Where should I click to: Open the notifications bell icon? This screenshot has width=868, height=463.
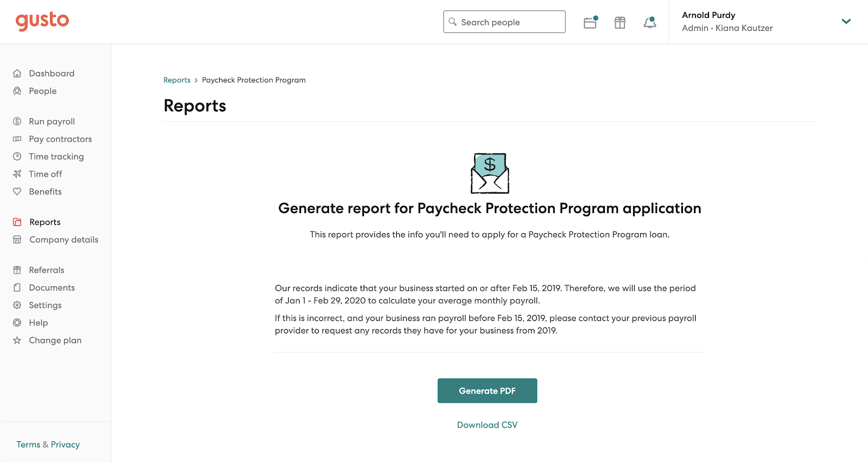pyautogui.click(x=650, y=22)
